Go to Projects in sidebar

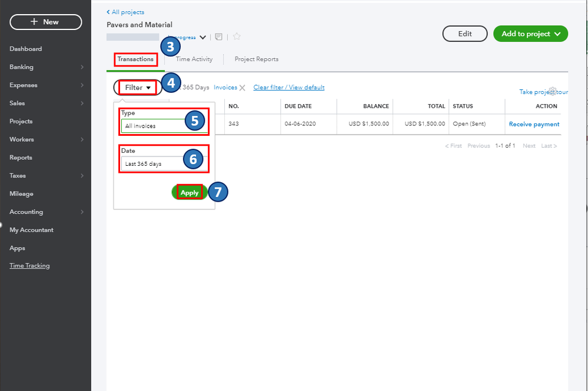coord(21,121)
